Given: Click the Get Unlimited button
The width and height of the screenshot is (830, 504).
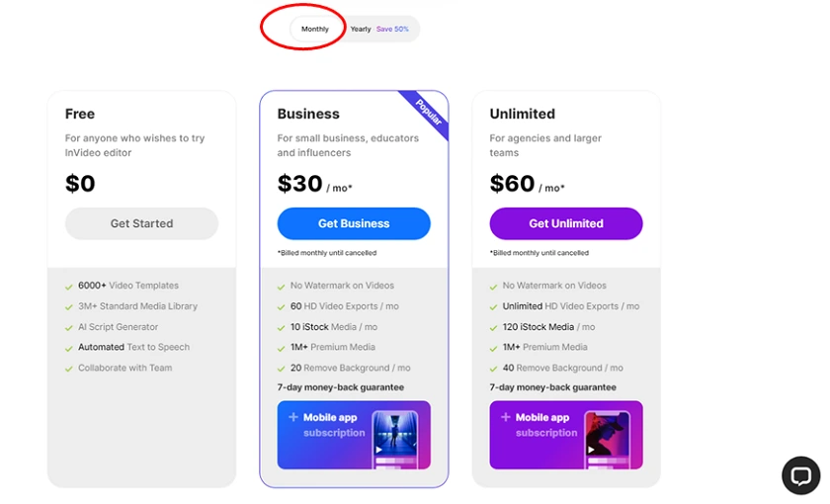Looking at the screenshot, I should pos(566,223).
